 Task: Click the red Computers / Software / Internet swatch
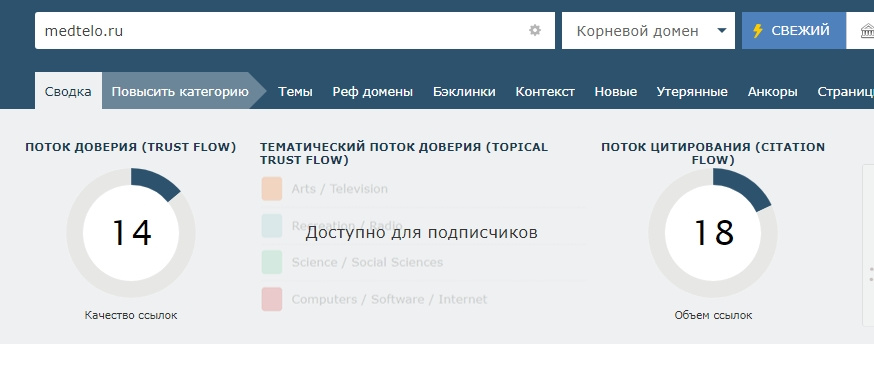[271, 299]
